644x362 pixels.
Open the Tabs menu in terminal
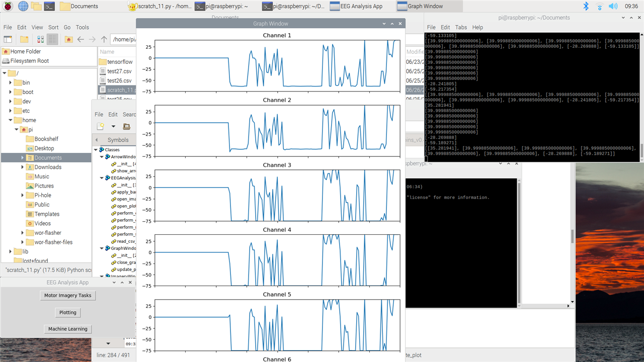click(461, 27)
